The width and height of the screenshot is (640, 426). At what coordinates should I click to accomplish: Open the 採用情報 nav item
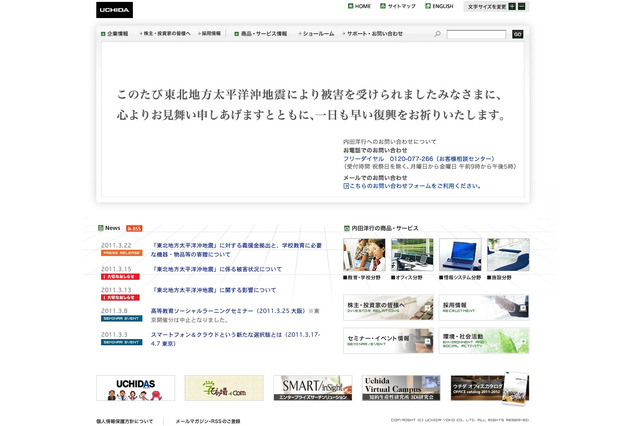pos(209,33)
